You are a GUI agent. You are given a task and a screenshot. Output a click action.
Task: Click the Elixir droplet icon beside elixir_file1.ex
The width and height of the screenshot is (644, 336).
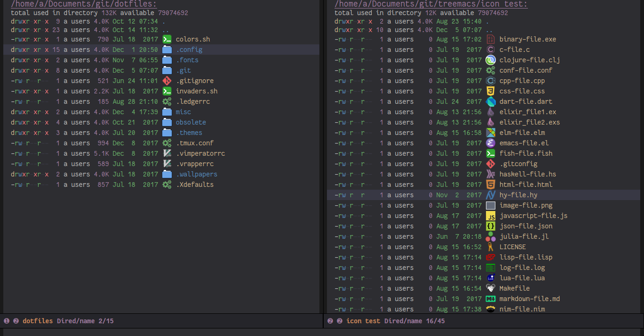click(490, 112)
